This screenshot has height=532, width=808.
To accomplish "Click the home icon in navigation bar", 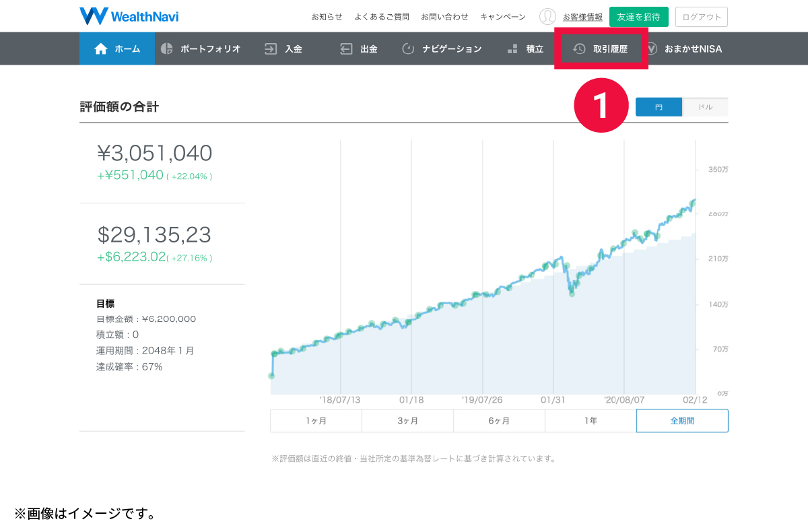I will point(101,48).
